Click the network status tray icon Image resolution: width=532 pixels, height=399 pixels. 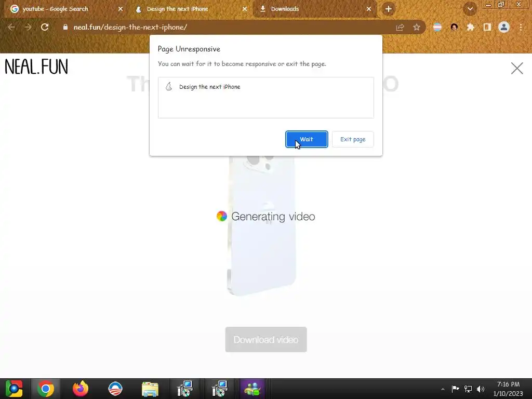pos(468,389)
